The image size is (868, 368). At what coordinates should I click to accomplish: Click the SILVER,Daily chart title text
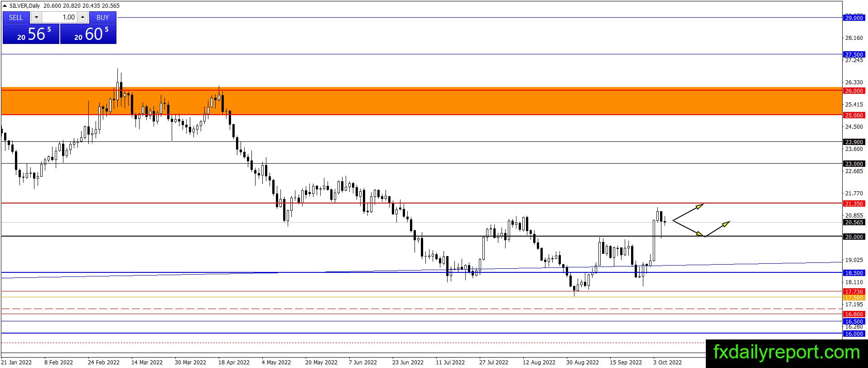pyautogui.click(x=24, y=6)
